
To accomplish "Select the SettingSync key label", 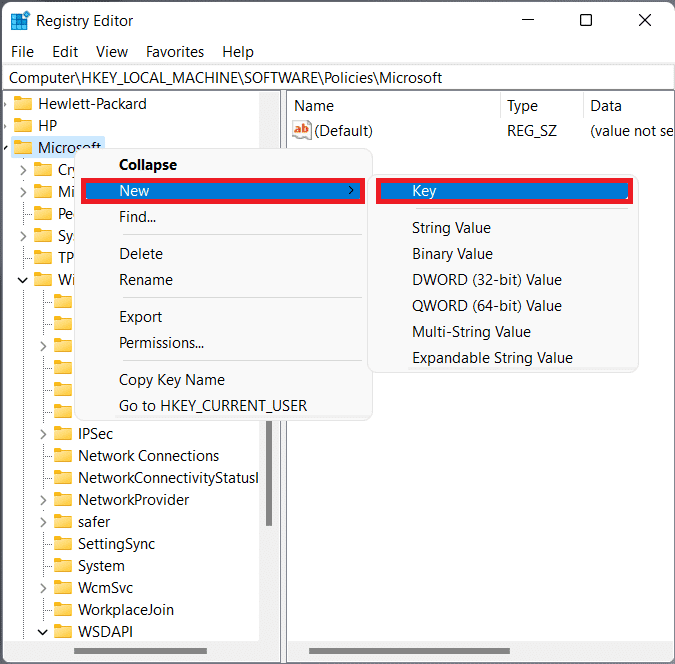I will pos(116,544).
